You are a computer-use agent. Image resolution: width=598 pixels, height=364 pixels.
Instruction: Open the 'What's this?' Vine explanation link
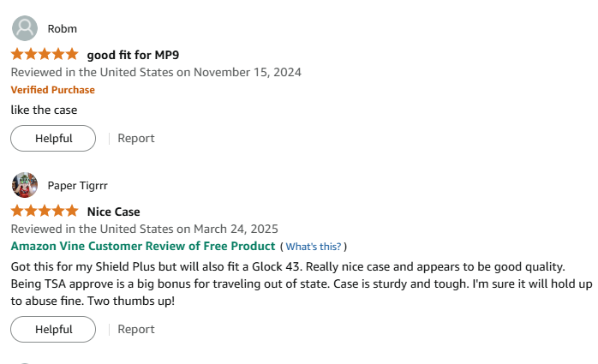(313, 247)
